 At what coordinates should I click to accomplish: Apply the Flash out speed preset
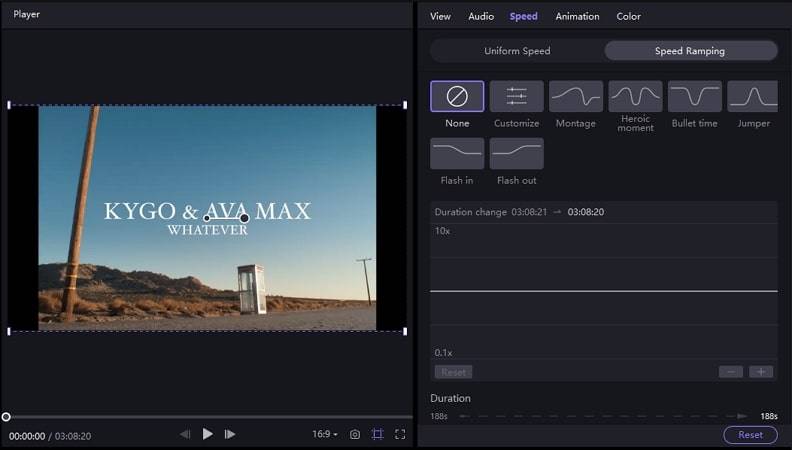point(516,154)
